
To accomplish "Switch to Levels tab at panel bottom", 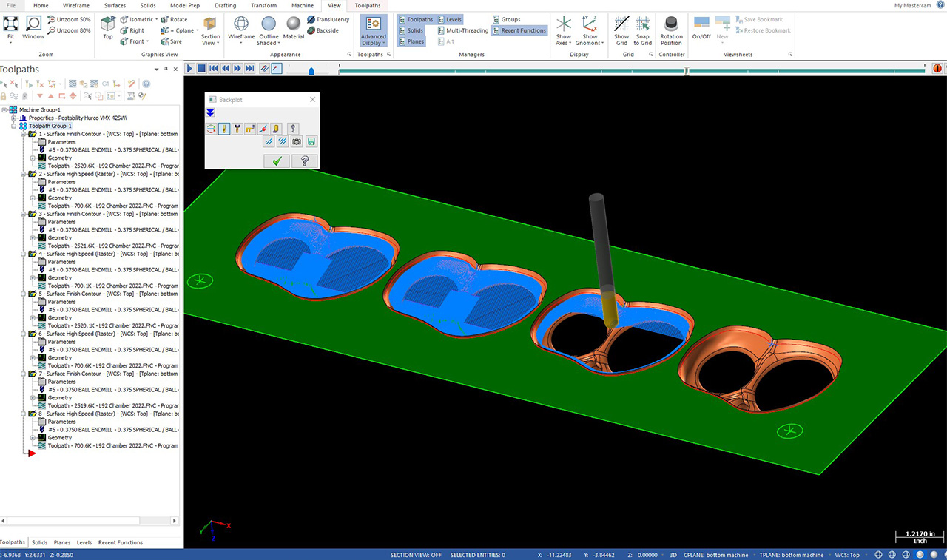I will coord(84,542).
